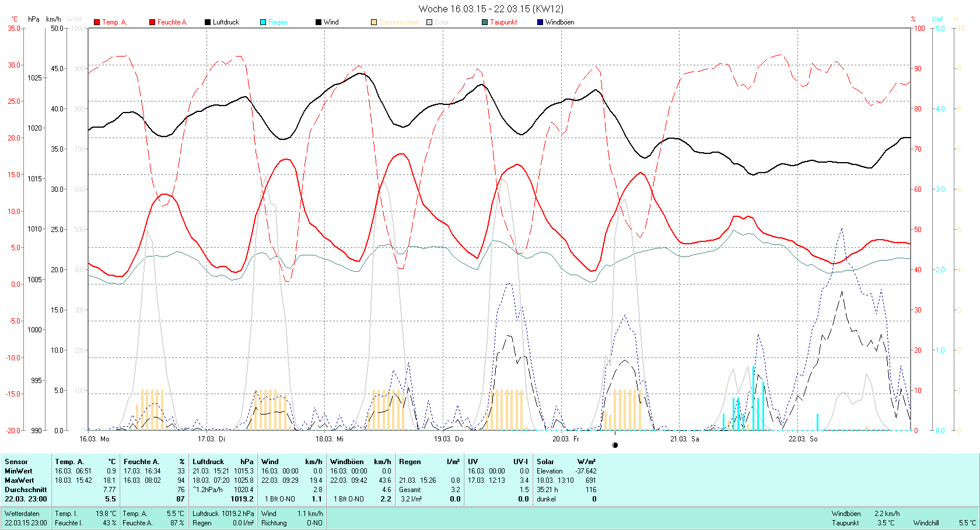The width and height of the screenshot is (980, 530).
Task: Click the dark blue swatch beside Windböen legend
Action: pos(540,22)
